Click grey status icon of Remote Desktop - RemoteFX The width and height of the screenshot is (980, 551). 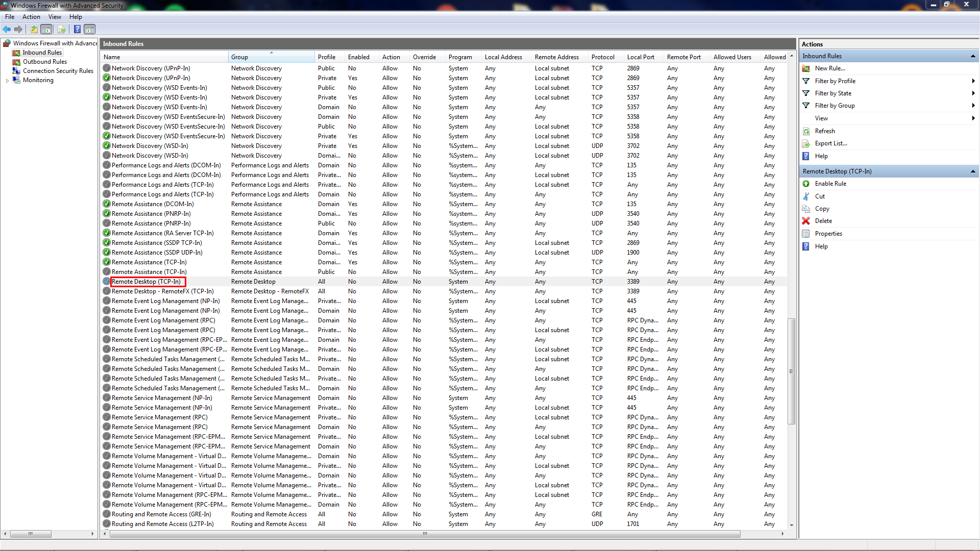[x=107, y=291]
